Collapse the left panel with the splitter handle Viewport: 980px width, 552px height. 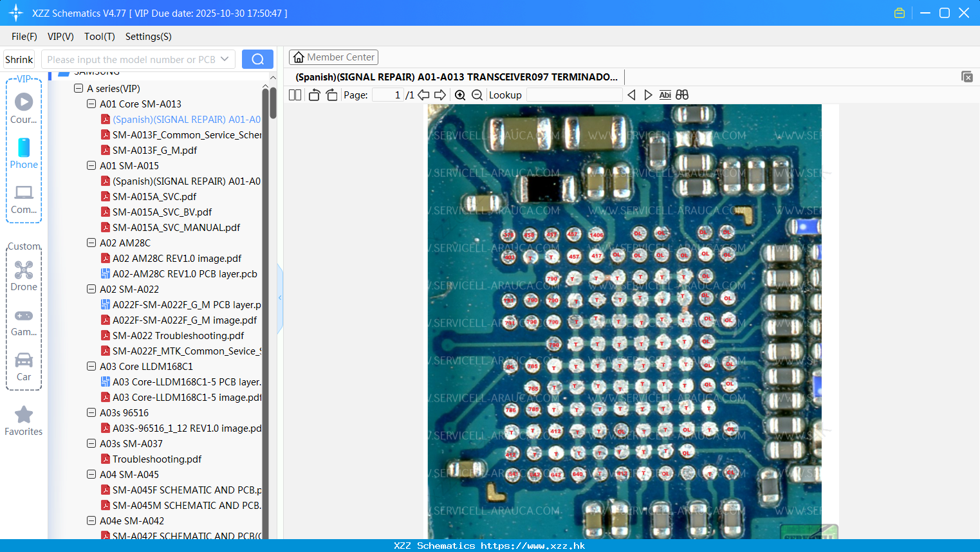[280, 298]
